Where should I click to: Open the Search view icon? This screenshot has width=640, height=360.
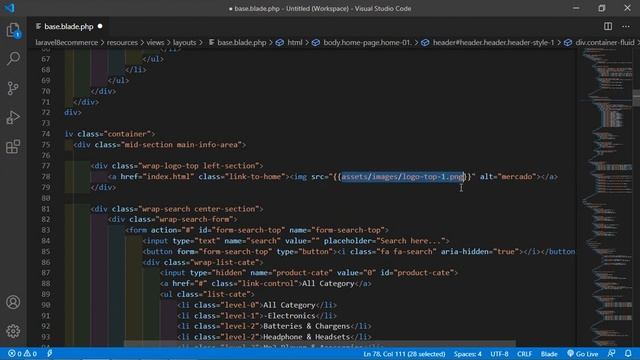(13, 58)
